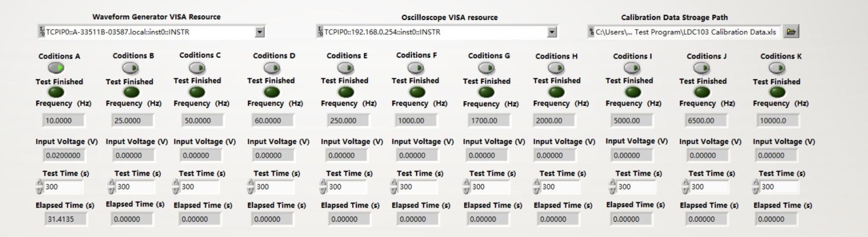Toggle the Coditions A switch
The width and height of the screenshot is (868, 237).
(56, 68)
